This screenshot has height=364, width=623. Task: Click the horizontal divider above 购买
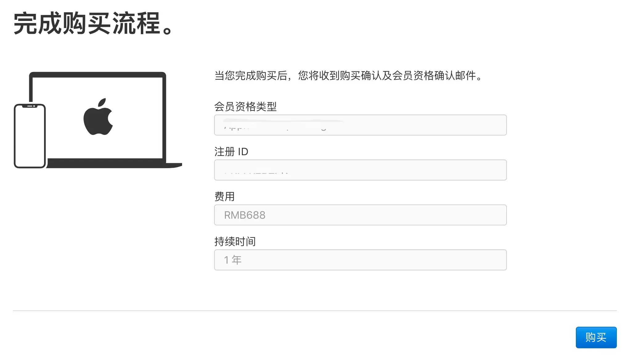click(x=314, y=311)
